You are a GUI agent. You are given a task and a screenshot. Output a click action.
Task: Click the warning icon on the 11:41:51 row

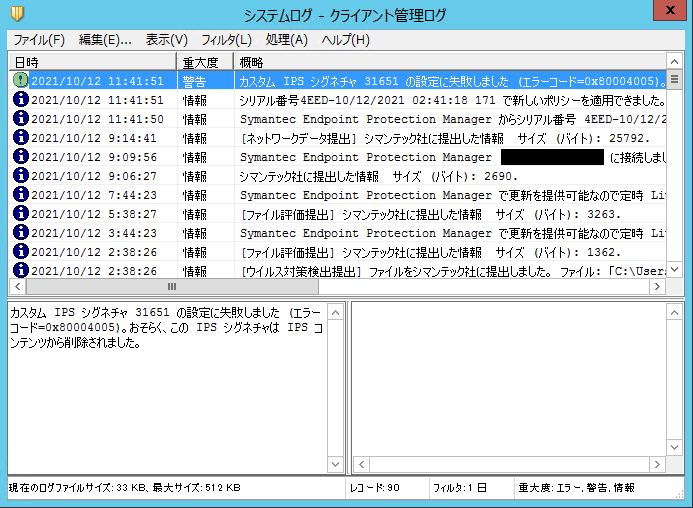coord(20,81)
